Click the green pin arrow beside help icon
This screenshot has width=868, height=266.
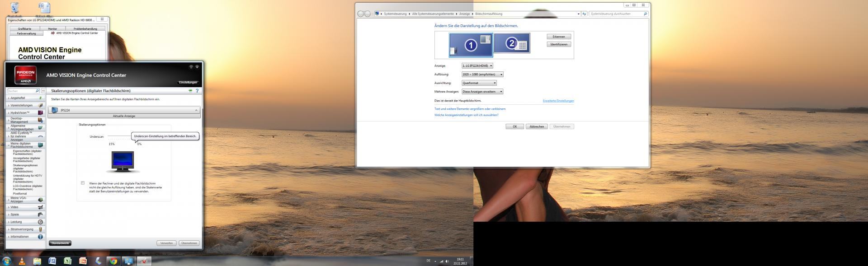pos(190,91)
